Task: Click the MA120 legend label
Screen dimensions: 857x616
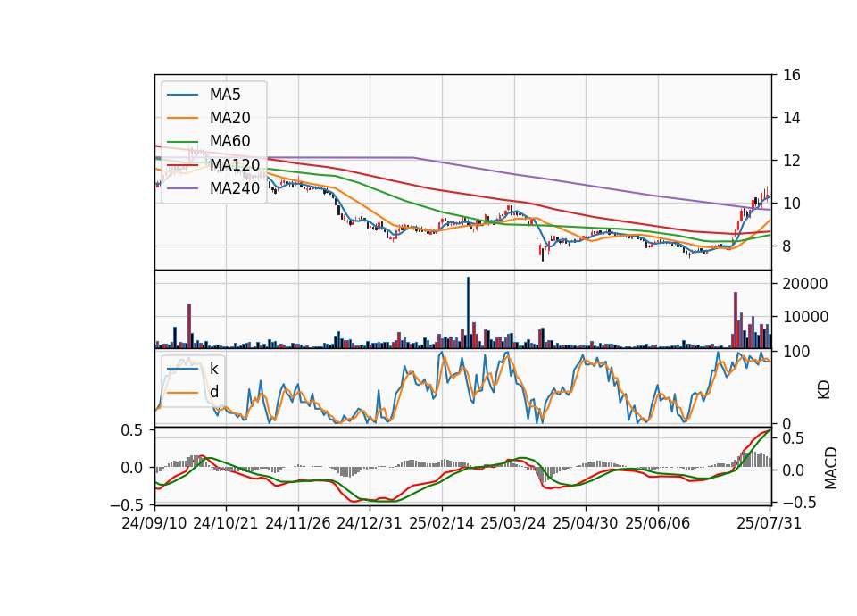Action: (x=235, y=164)
